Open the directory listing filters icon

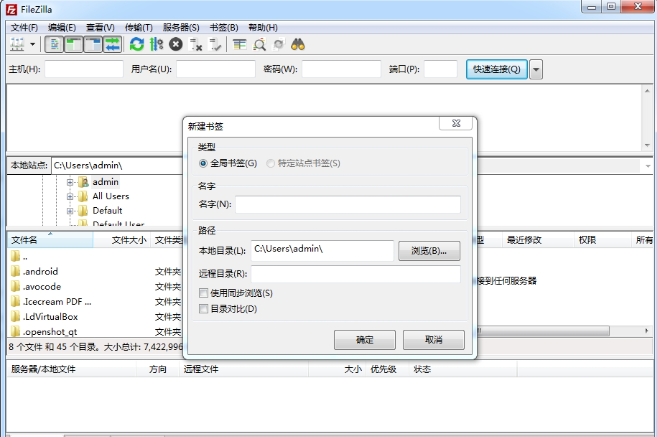240,44
